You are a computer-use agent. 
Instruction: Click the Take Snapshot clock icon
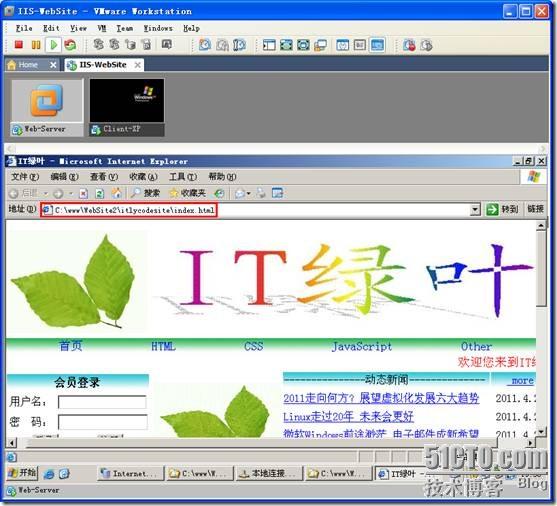pos(205,45)
